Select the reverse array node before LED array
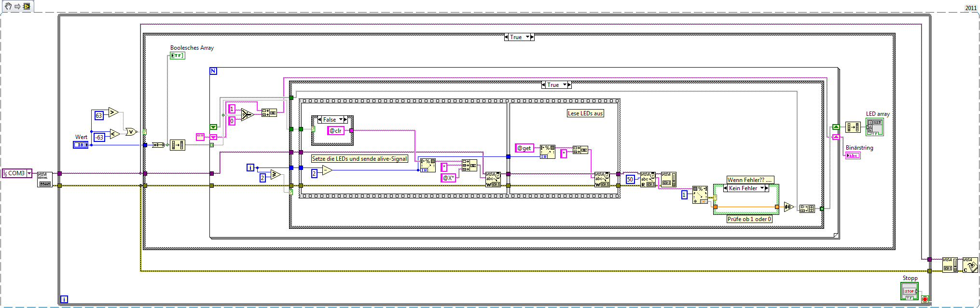The height and width of the screenshot is (308, 980). (x=853, y=127)
